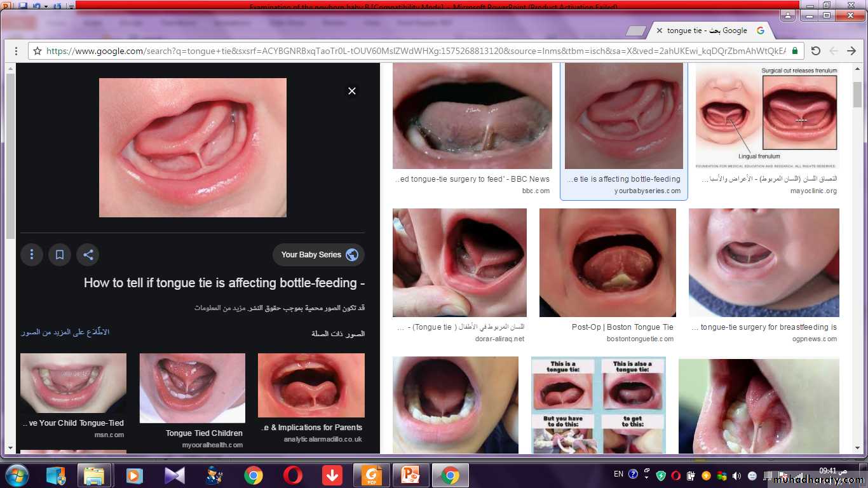Bookmark this page with the star icon
The width and height of the screenshot is (868, 488).
(37, 51)
